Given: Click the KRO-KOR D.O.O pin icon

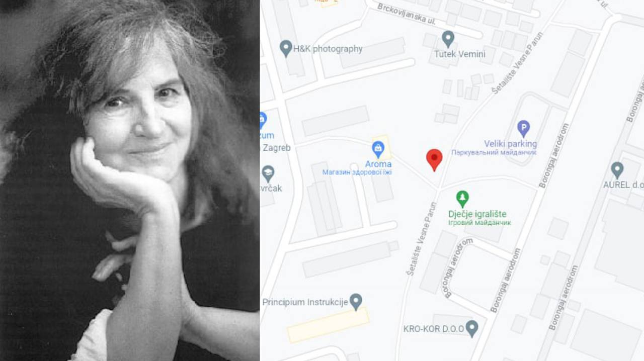Looking at the screenshot, I should click(x=471, y=329).
